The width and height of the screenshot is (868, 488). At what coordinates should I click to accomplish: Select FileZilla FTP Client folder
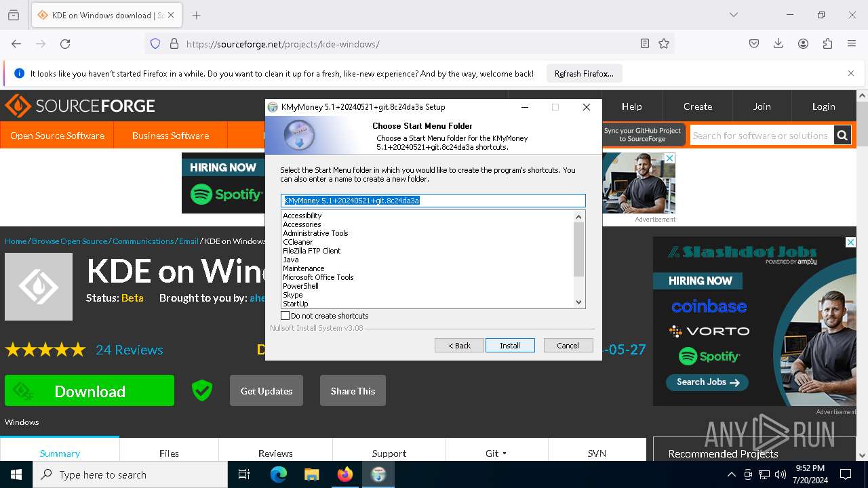tap(311, 251)
